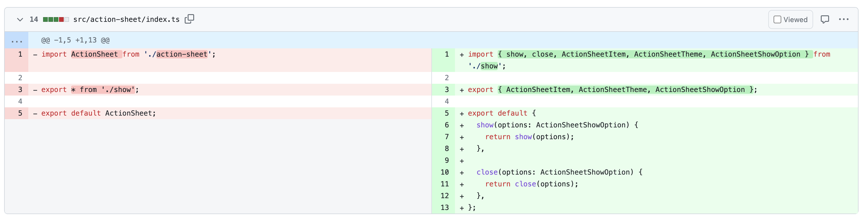Select deleted line number 1 on left
This screenshot has width=868, height=220.
(x=20, y=54)
